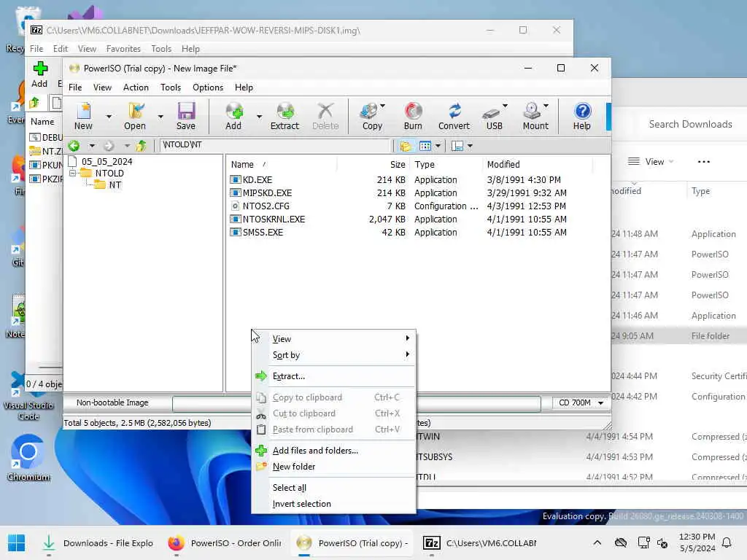Collapse the NTOLD tree node
The image size is (747, 560).
pyautogui.click(x=73, y=174)
